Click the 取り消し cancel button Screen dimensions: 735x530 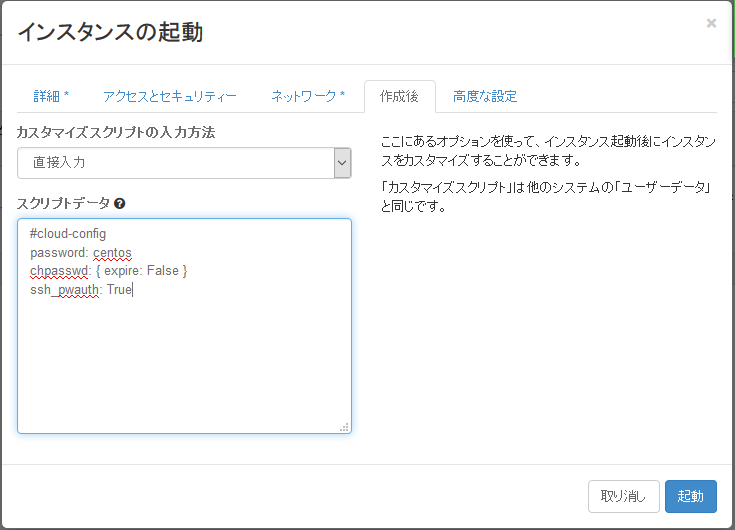coord(623,496)
